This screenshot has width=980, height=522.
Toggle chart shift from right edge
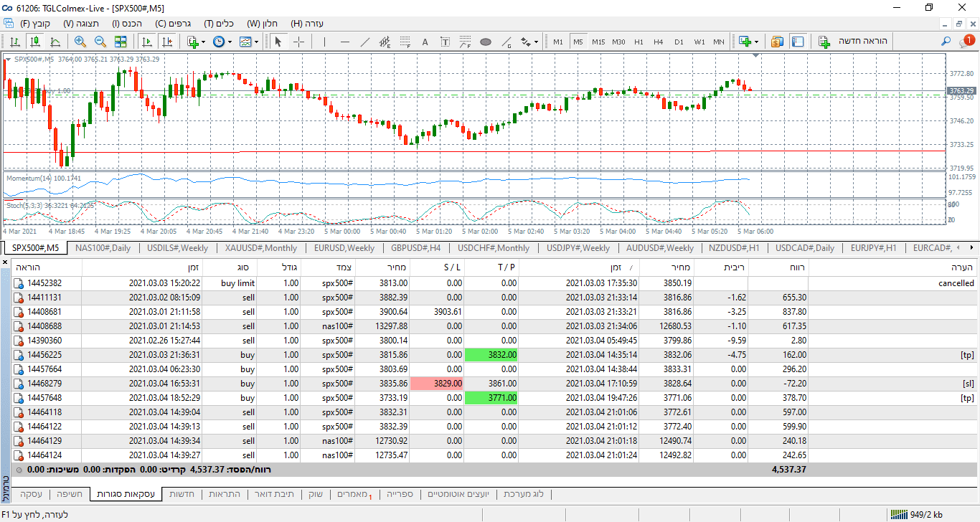[166, 42]
